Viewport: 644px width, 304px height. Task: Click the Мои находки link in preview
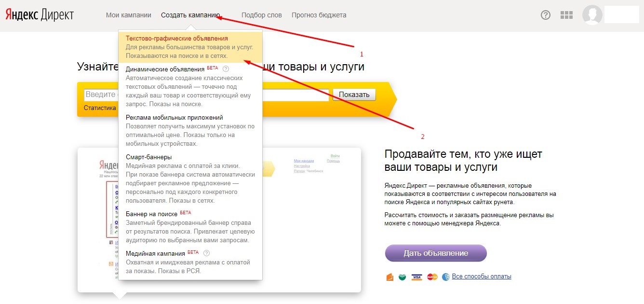tap(304, 161)
